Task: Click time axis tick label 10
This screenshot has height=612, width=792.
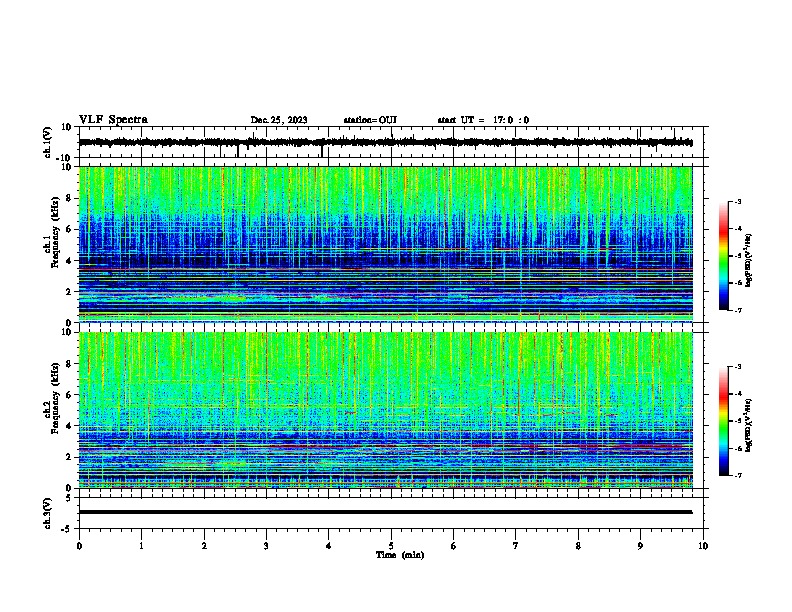Action: click(x=703, y=546)
